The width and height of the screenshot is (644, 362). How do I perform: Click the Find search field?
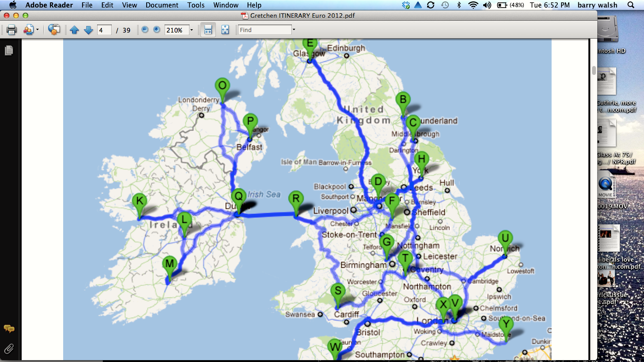pos(264,30)
